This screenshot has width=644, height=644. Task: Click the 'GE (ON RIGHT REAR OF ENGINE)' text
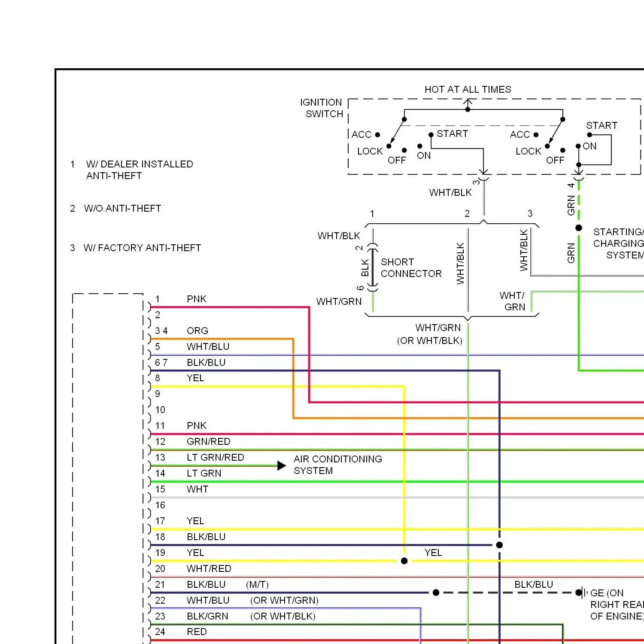pos(617,605)
